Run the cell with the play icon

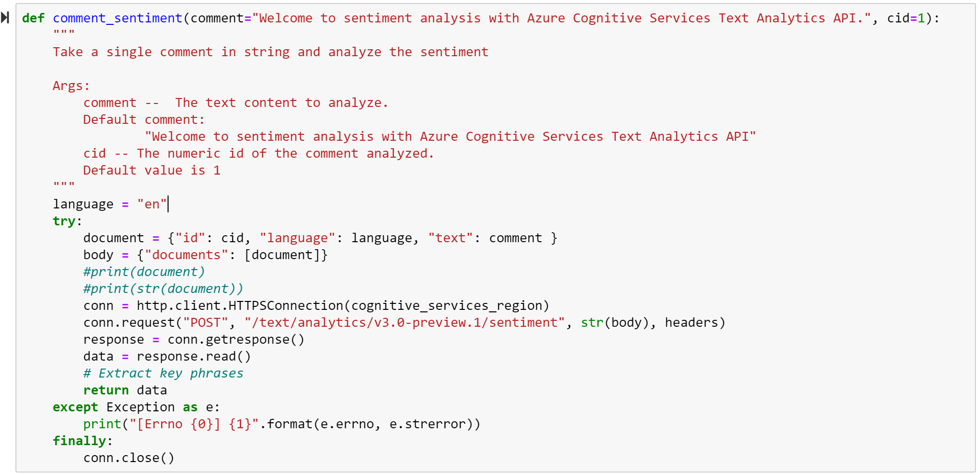point(5,18)
